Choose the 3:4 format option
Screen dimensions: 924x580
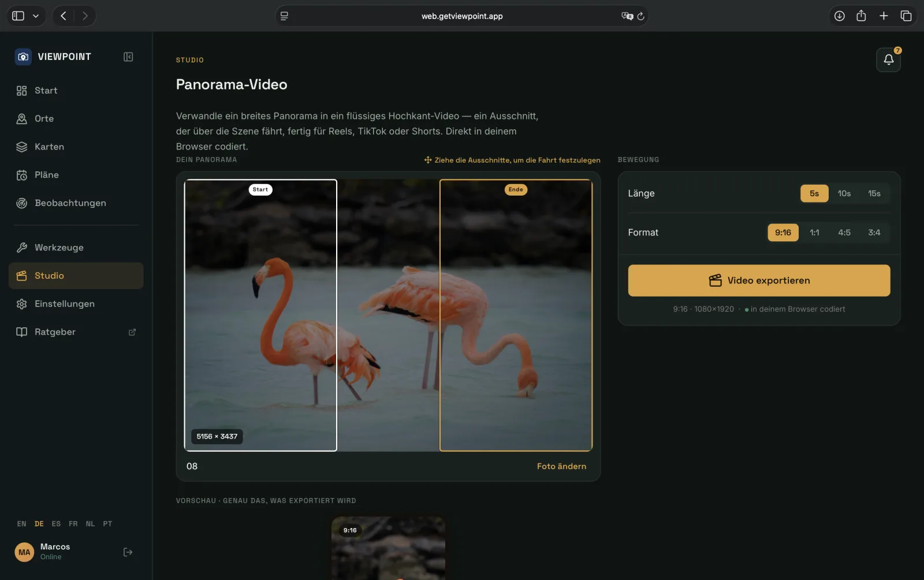[874, 233]
